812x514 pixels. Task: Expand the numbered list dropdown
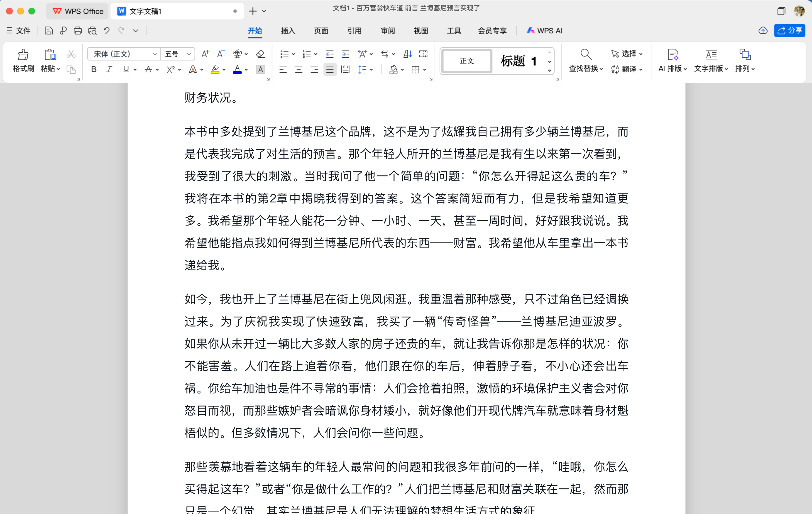pyautogui.click(x=315, y=54)
